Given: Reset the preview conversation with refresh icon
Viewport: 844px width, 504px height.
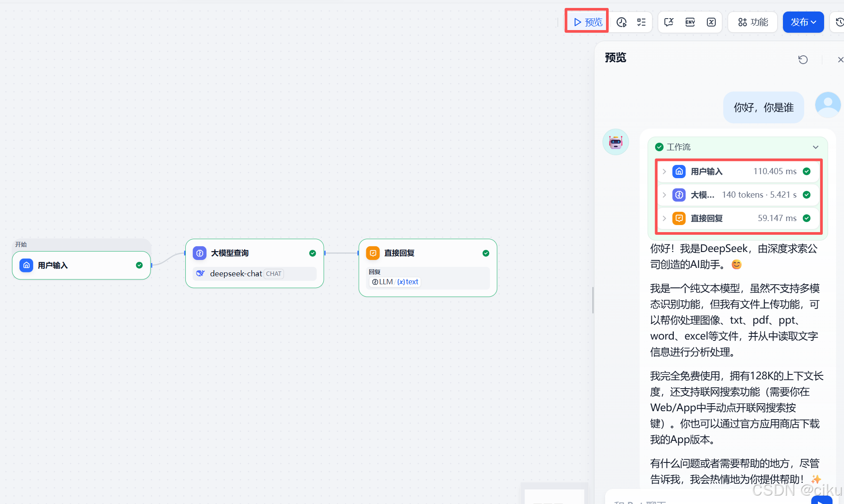Looking at the screenshot, I should coord(804,59).
